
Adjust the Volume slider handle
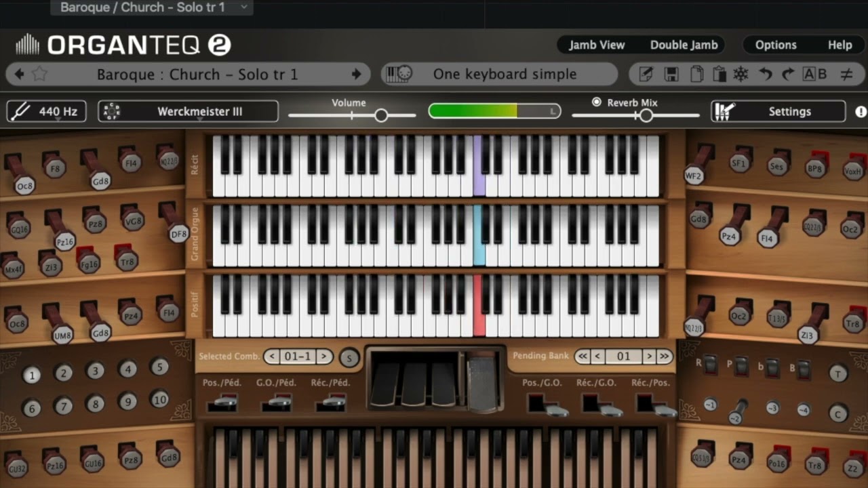pyautogui.click(x=381, y=115)
